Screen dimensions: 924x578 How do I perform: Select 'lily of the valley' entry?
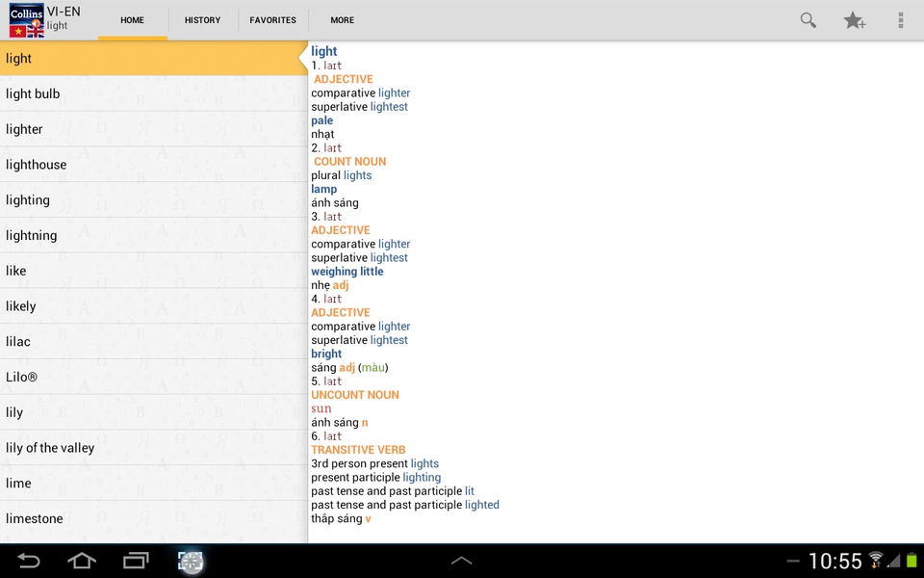[153, 448]
